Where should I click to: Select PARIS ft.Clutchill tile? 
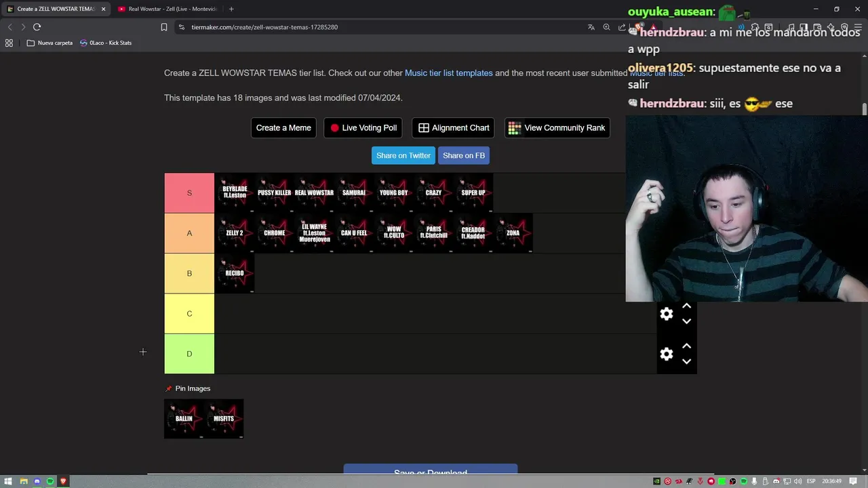tap(433, 233)
